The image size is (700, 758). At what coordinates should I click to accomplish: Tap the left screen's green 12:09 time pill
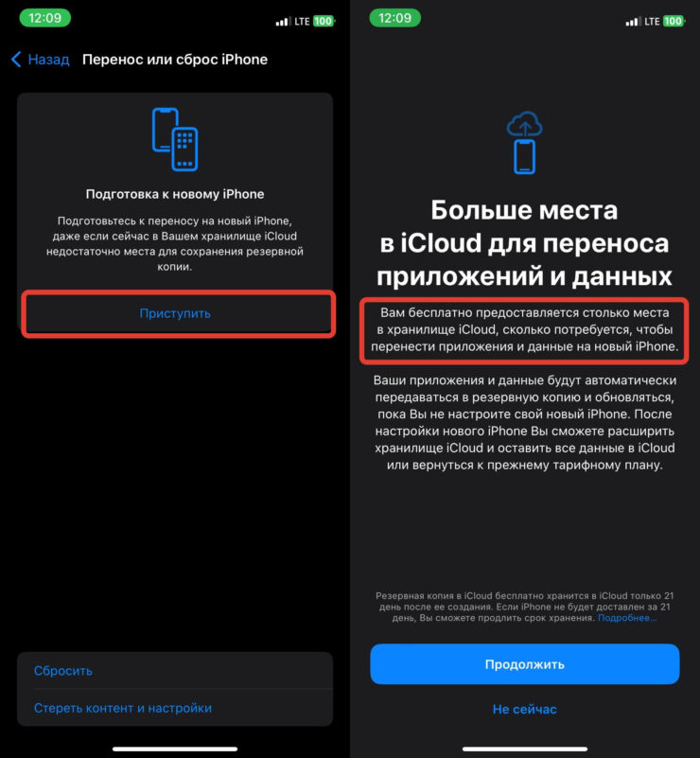(x=44, y=18)
